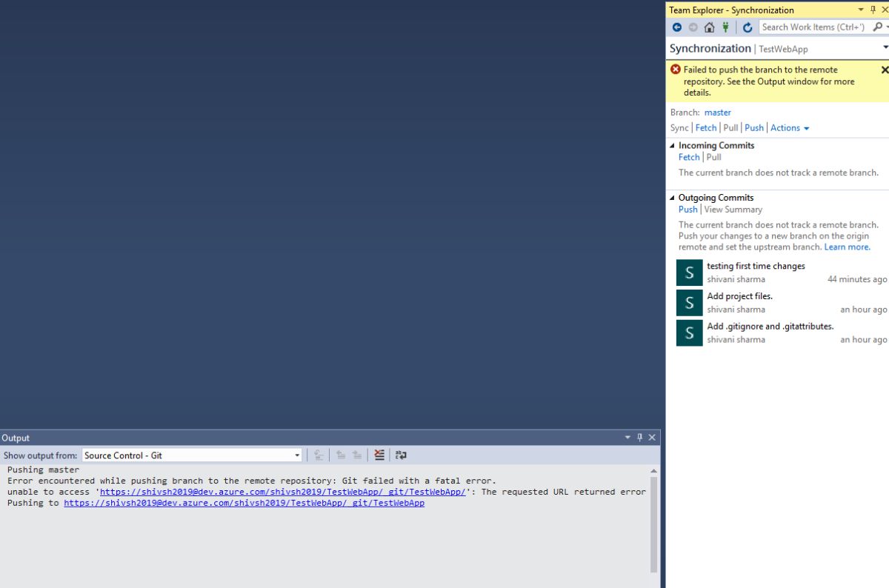Click the Forward arrow in Team Explorer
The width and height of the screenshot is (889, 588).
coord(693,27)
